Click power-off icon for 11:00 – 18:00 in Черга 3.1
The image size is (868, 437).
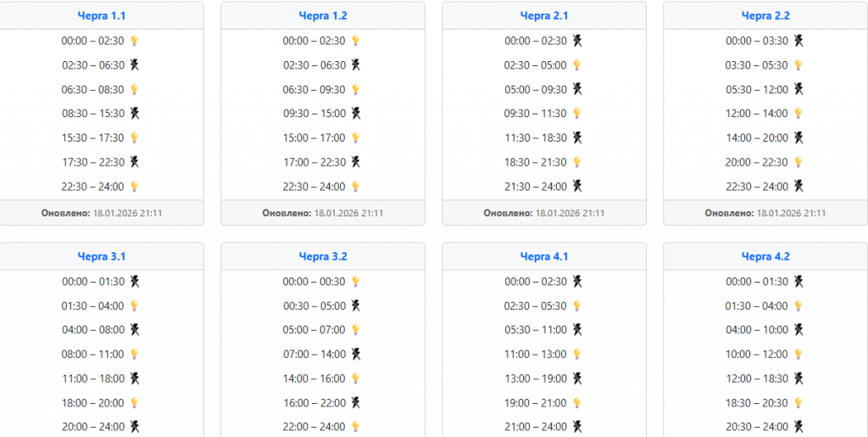134,378
